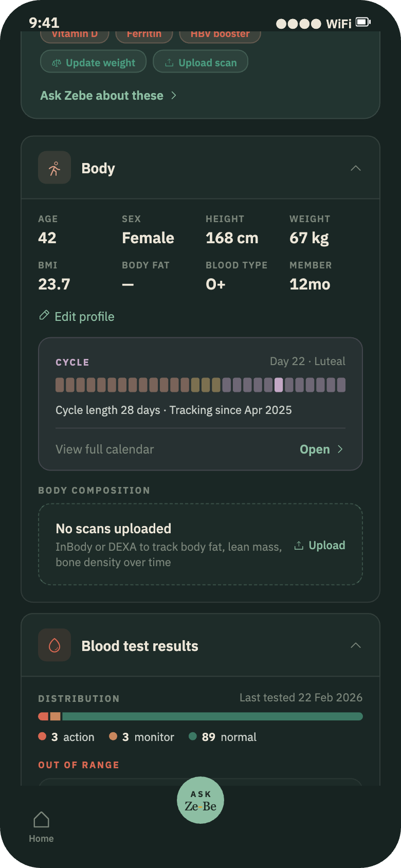Click the Body section running figure icon
Screen dimensions: 401x868
(54, 168)
